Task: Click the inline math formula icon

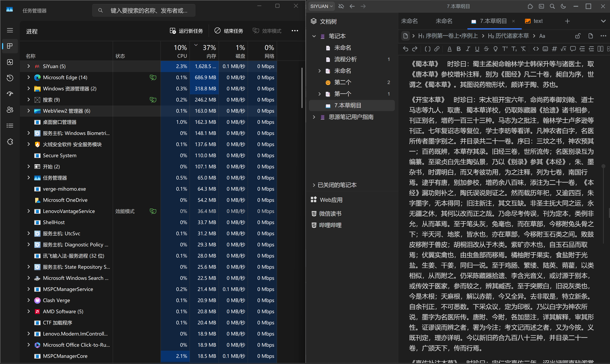Action: 563,49
